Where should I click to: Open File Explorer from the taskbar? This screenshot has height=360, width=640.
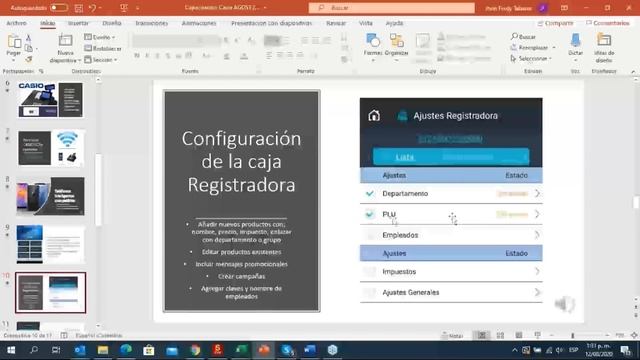(103, 350)
